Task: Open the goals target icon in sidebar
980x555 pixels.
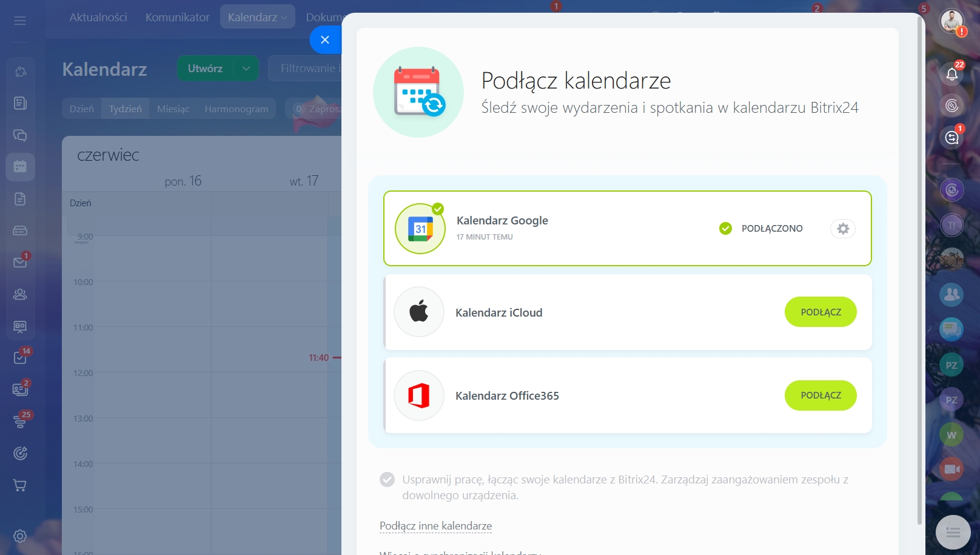Action: 20,453
